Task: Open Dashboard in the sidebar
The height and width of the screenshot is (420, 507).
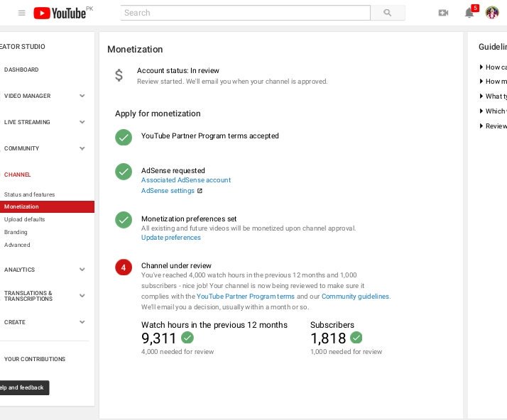Action: 21,70
